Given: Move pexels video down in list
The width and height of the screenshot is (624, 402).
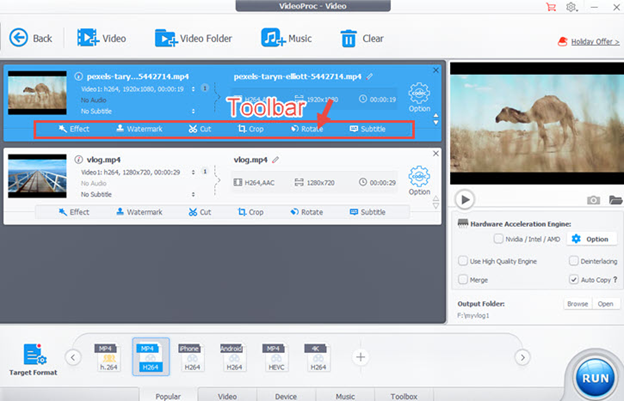Looking at the screenshot, I should [x=436, y=123].
